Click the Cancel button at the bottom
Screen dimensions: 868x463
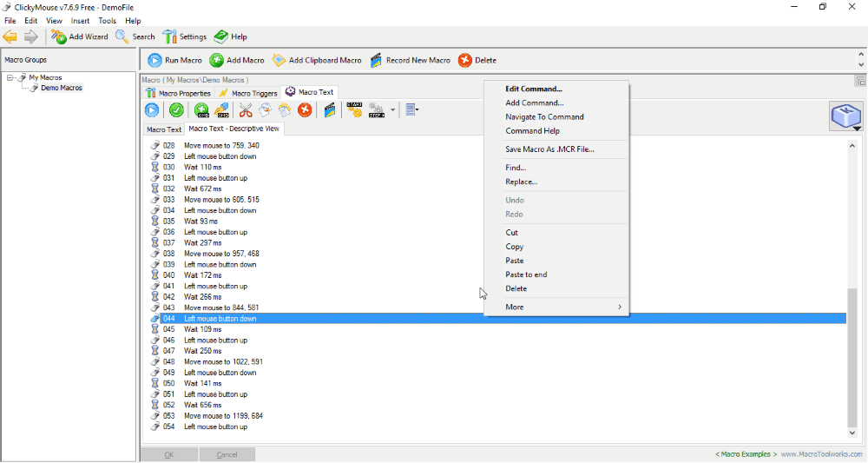pos(227,454)
